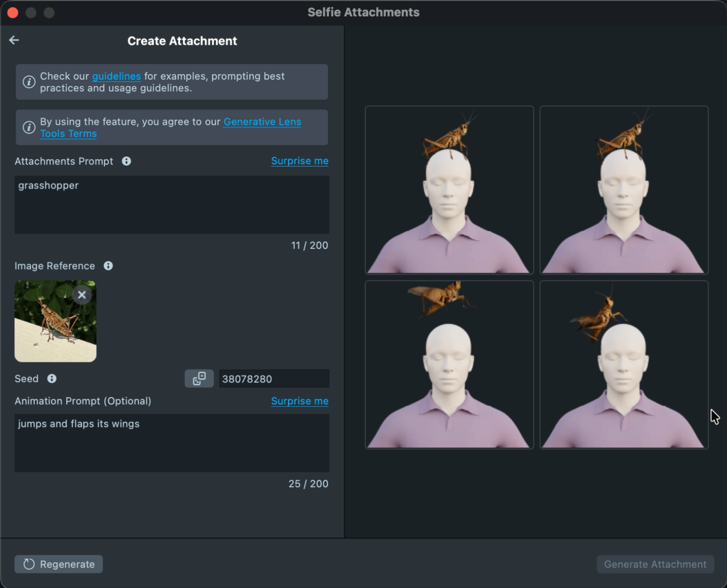Select the top-right grasshopper preview
Viewport: 727px width, 588px height.
click(x=624, y=190)
